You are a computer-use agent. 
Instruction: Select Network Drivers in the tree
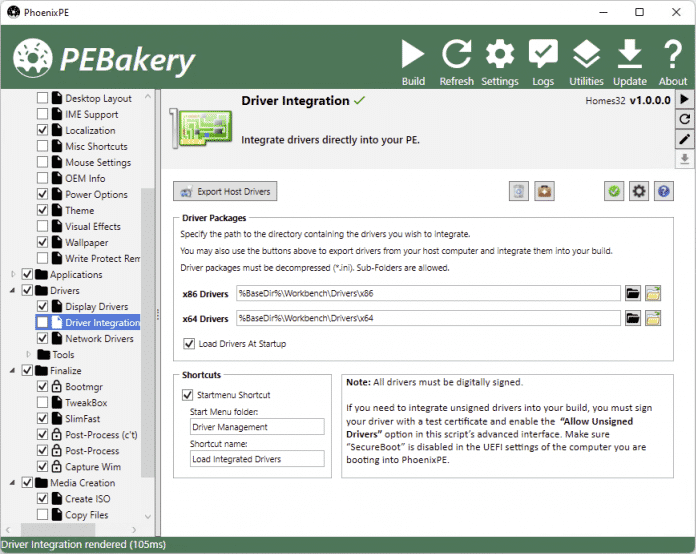click(98, 339)
